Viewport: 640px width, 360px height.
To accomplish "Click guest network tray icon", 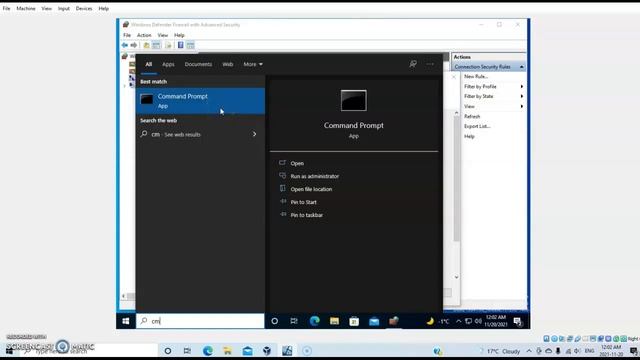I will coord(469,321).
